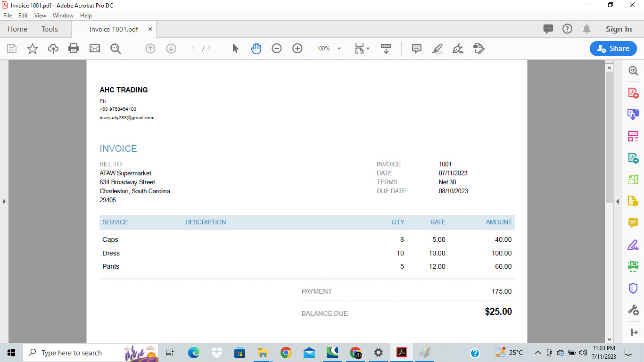644x362 pixels.
Task: Open the Sign document pen tool
Action: point(458,49)
